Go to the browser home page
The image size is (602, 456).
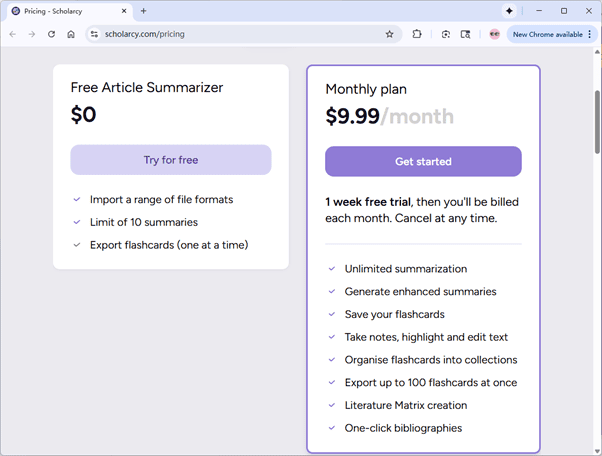tap(71, 34)
